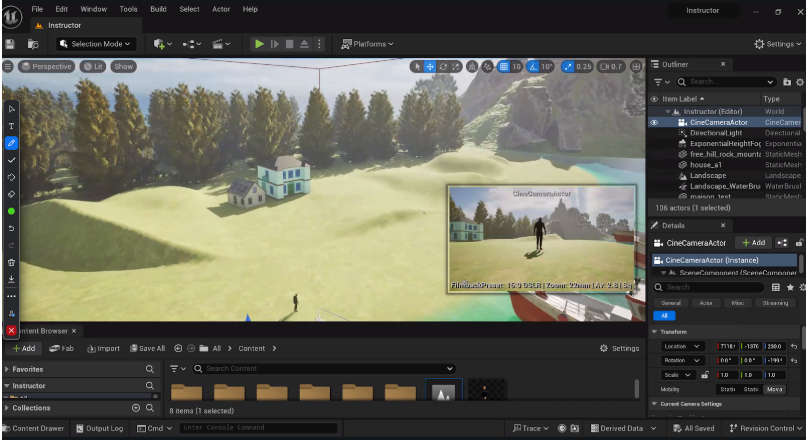The width and height of the screenshot is (806, 440).
Task: Toggle visibility eye of CineCameraActor
Action: click(x=654, y=122)
